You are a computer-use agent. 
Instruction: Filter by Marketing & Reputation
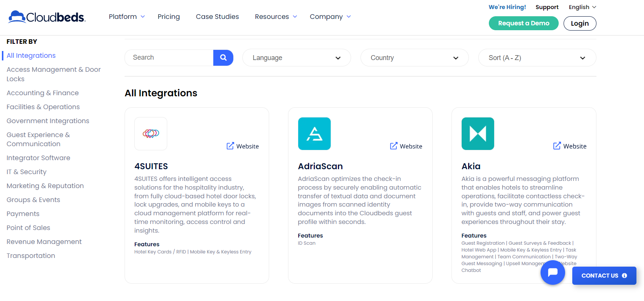click(45, 186)
